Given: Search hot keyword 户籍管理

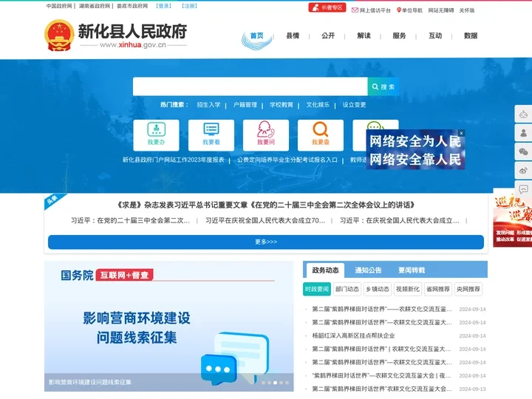Looking at the screenshot, I should 245,105.
